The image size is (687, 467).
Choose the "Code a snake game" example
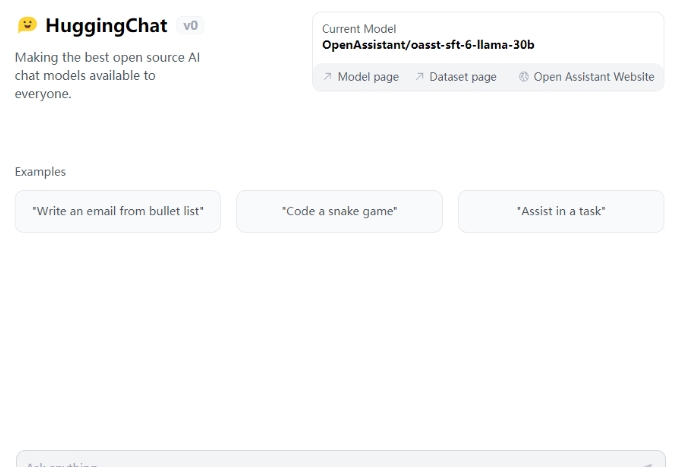click(x=339, y=211)
